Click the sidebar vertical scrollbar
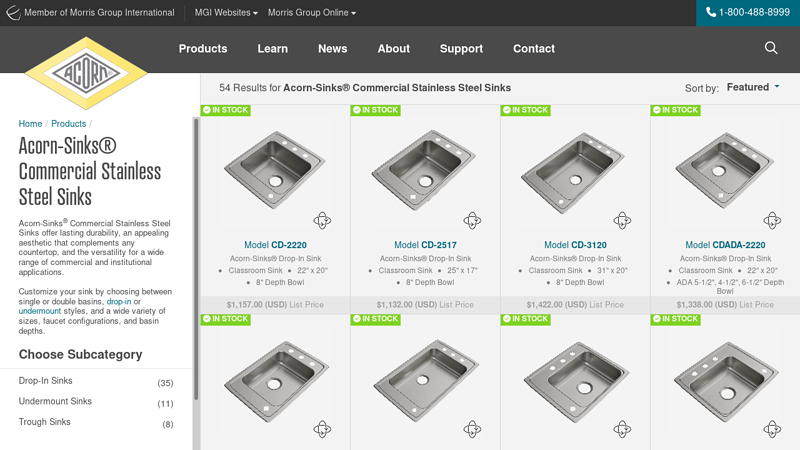The image size is (800, 450). point(196,260)
